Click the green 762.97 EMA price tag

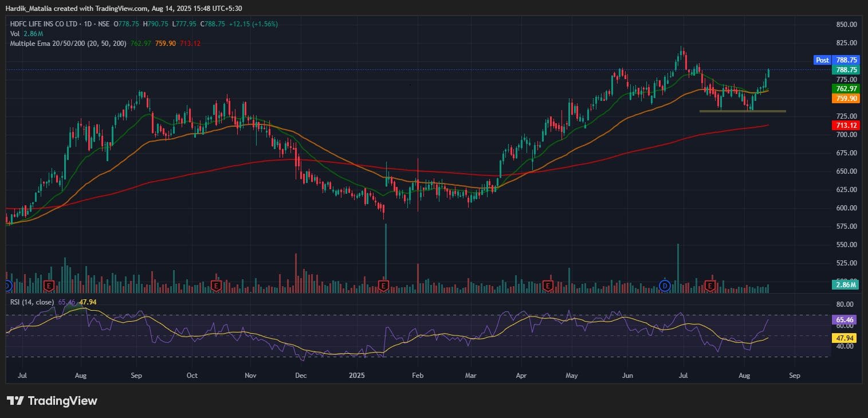(846, 89)
